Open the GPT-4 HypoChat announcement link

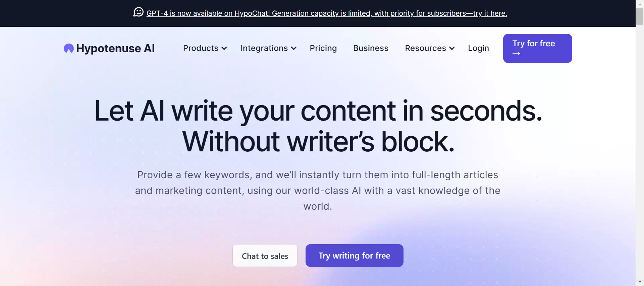coord(326,13)
